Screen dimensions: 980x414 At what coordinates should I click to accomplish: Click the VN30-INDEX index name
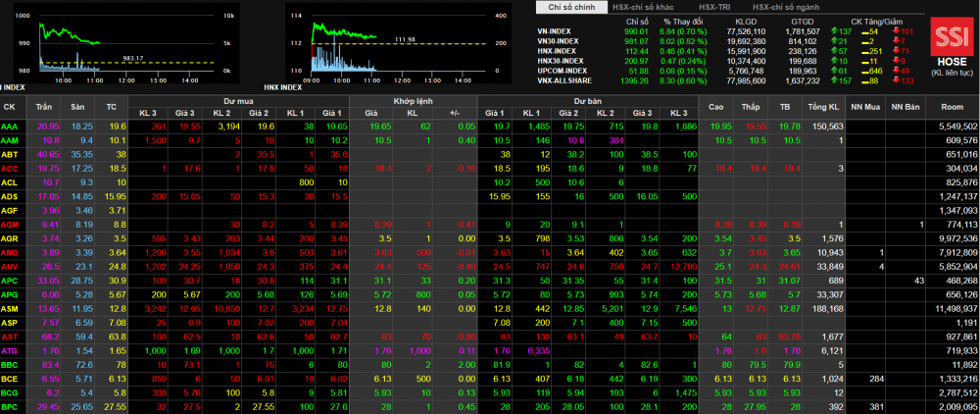[x=557, y=41]
